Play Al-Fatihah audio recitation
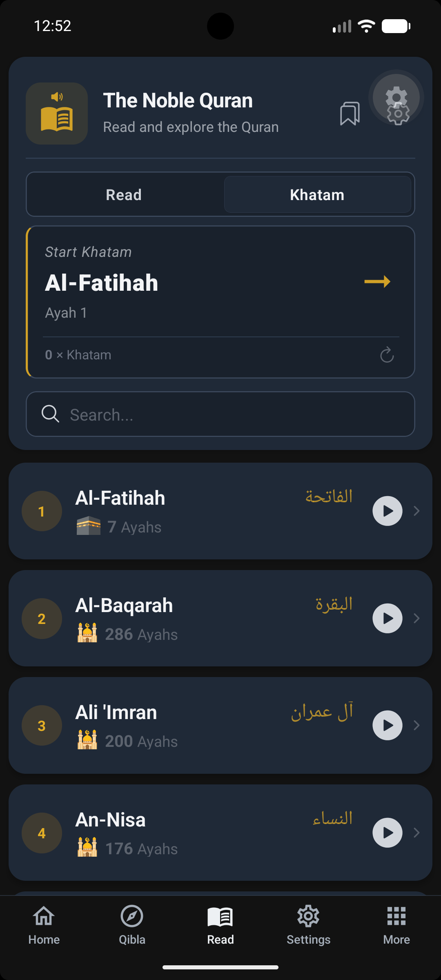 click(x=388, y=511)
